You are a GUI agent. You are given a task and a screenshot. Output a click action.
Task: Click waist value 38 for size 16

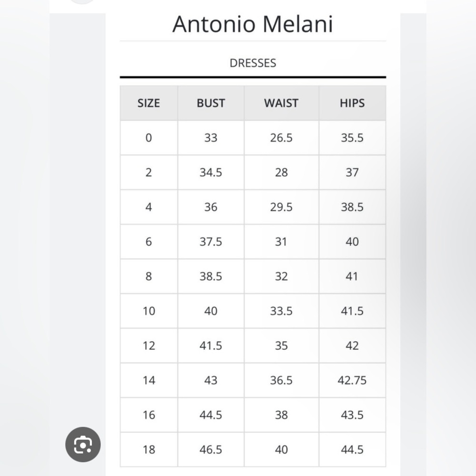281,415
